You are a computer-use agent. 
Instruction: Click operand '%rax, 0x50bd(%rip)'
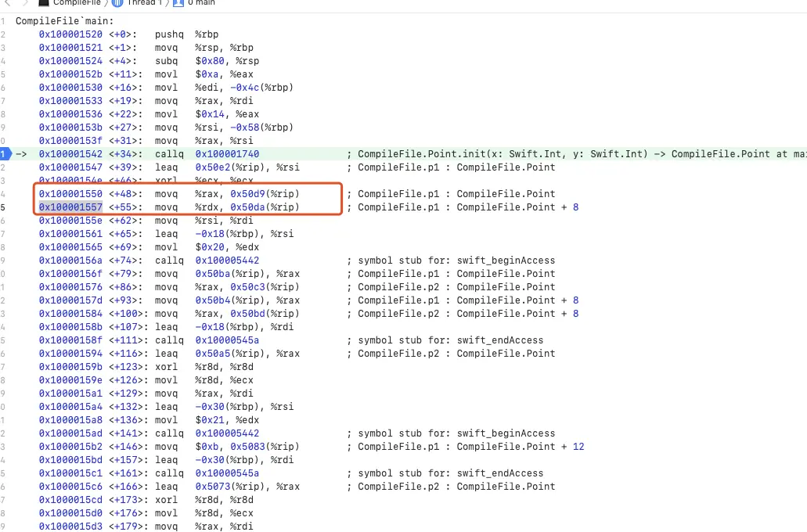(247, 314)
